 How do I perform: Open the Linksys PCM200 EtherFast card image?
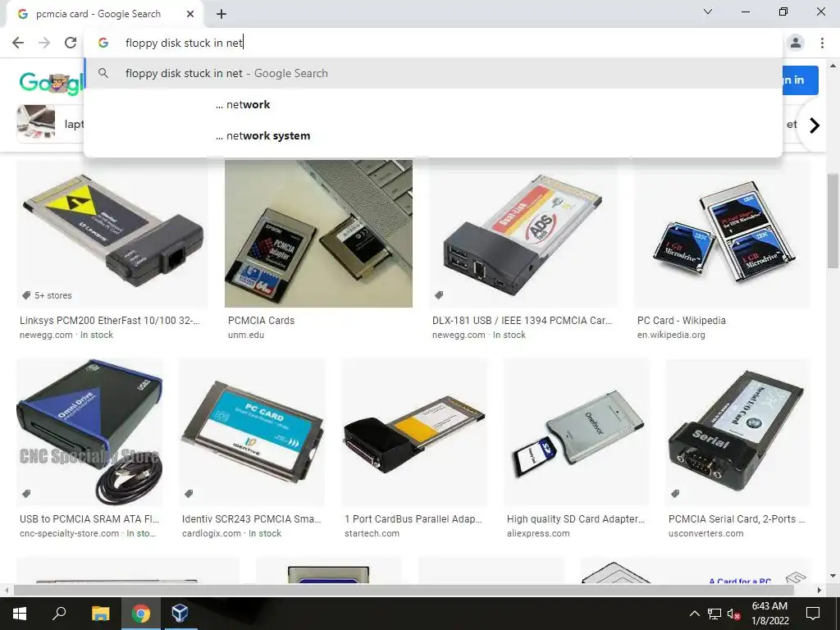coord(112,234)
